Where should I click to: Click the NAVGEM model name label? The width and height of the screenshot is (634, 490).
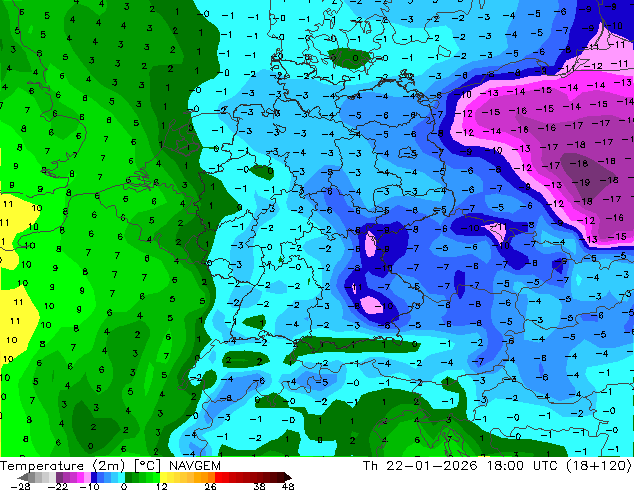195,466
